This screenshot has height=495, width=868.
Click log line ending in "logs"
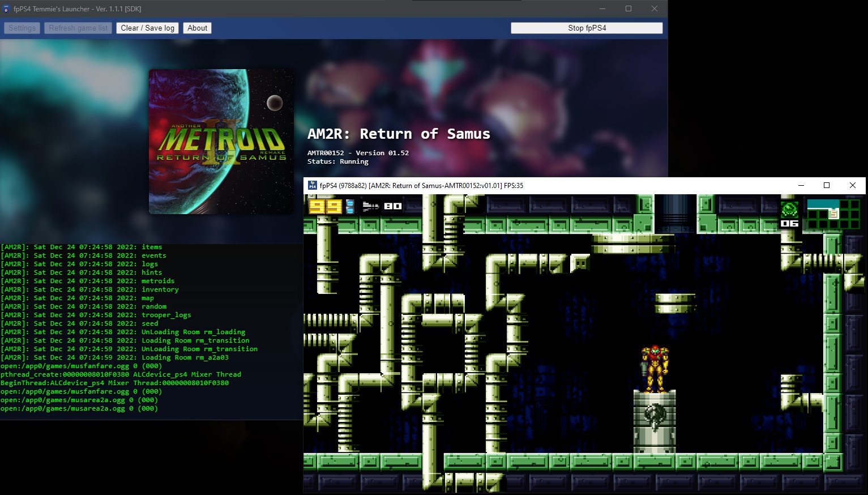[x=79, y=264]
